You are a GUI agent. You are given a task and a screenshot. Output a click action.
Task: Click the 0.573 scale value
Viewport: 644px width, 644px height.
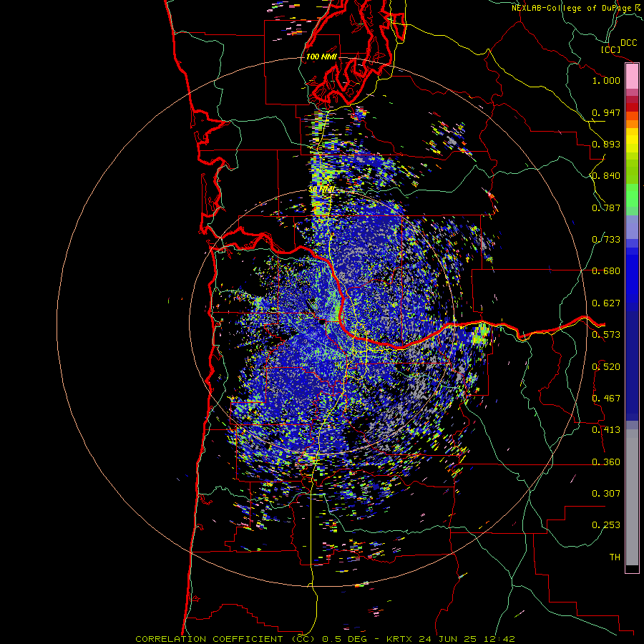(606, 335)
